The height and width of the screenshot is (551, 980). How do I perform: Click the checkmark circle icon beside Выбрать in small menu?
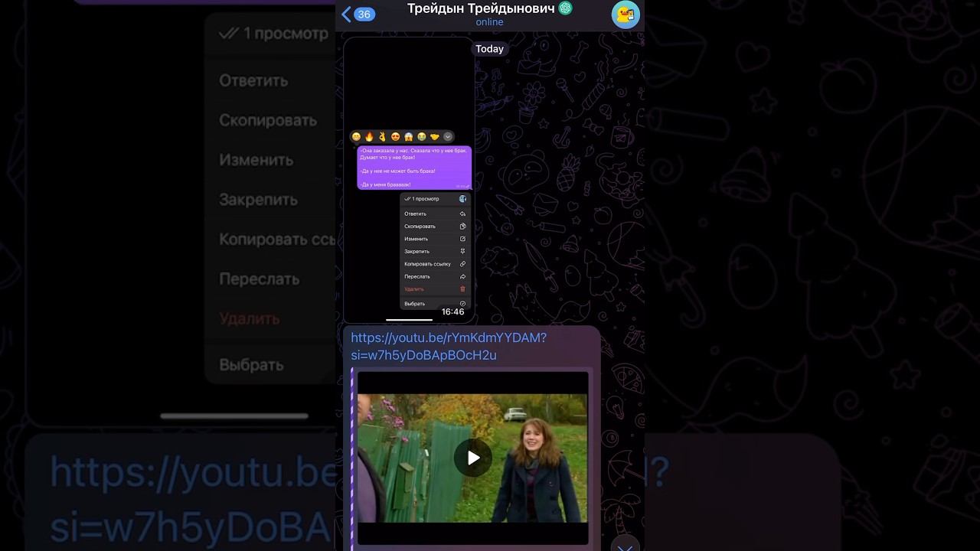point(462,304)
